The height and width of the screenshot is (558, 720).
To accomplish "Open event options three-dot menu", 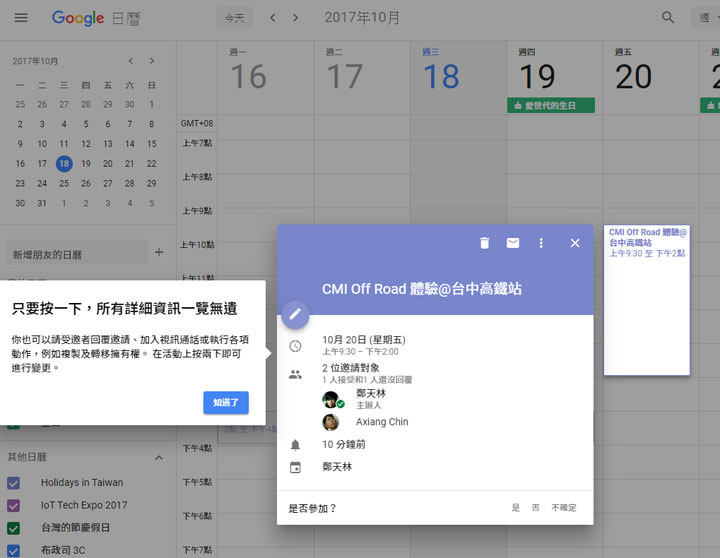I will pyautogui.click(x=541, y=243).
